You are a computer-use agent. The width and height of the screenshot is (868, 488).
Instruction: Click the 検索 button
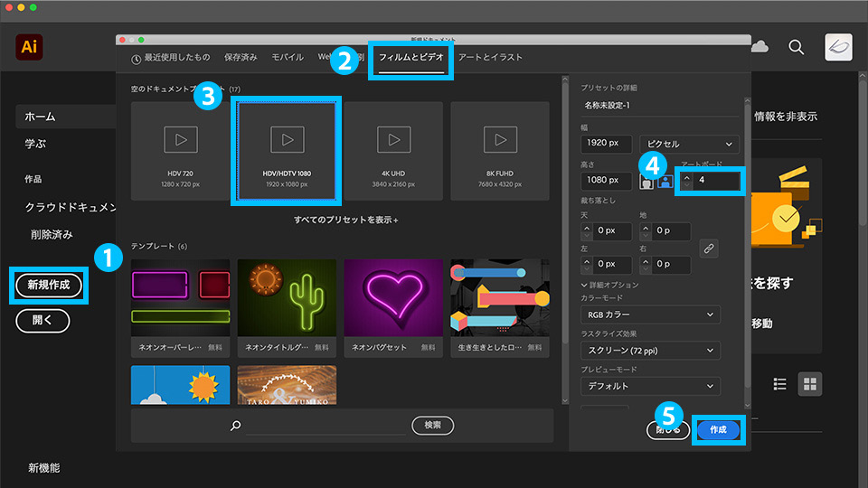click(x=432, y=425)
